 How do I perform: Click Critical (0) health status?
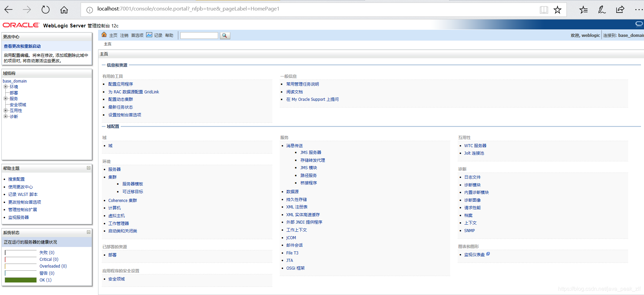click(x=49, y=259)
